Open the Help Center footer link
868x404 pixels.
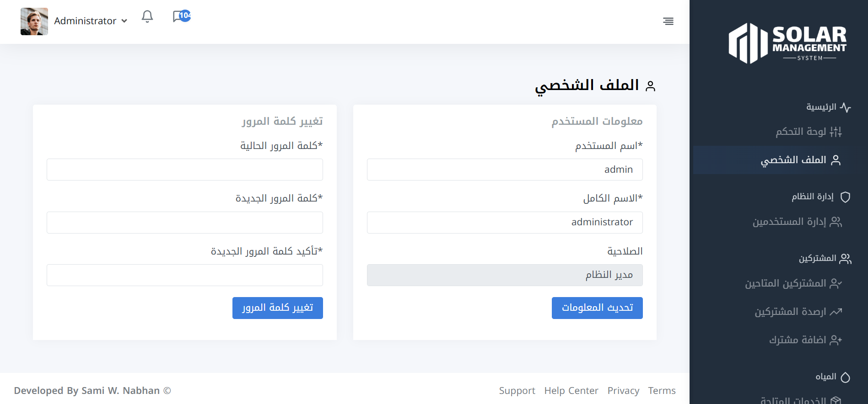tap(571, 391)
